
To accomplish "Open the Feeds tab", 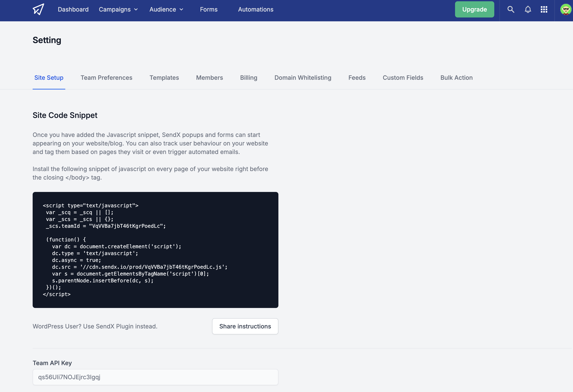I will pyautogui.click(x=357, y=78).
